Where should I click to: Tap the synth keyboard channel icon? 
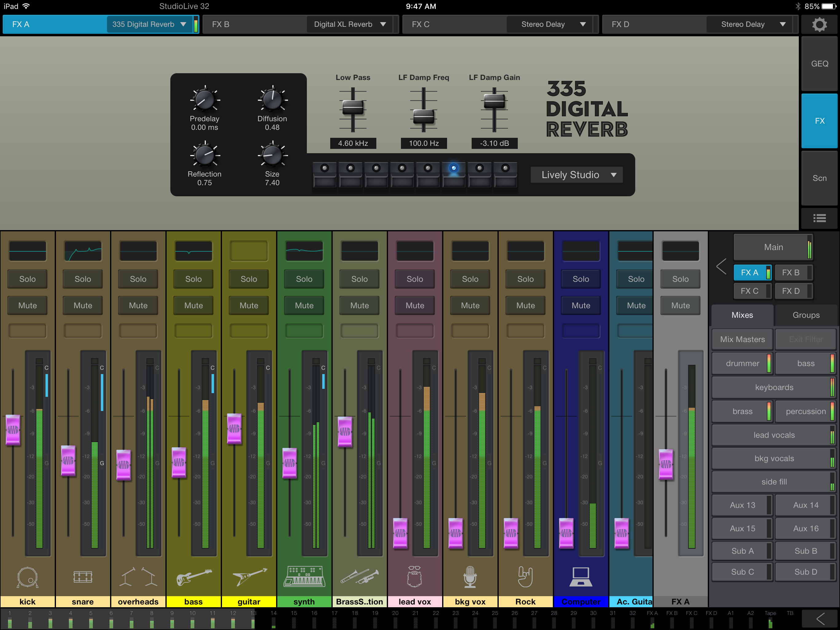coord(304,576)
